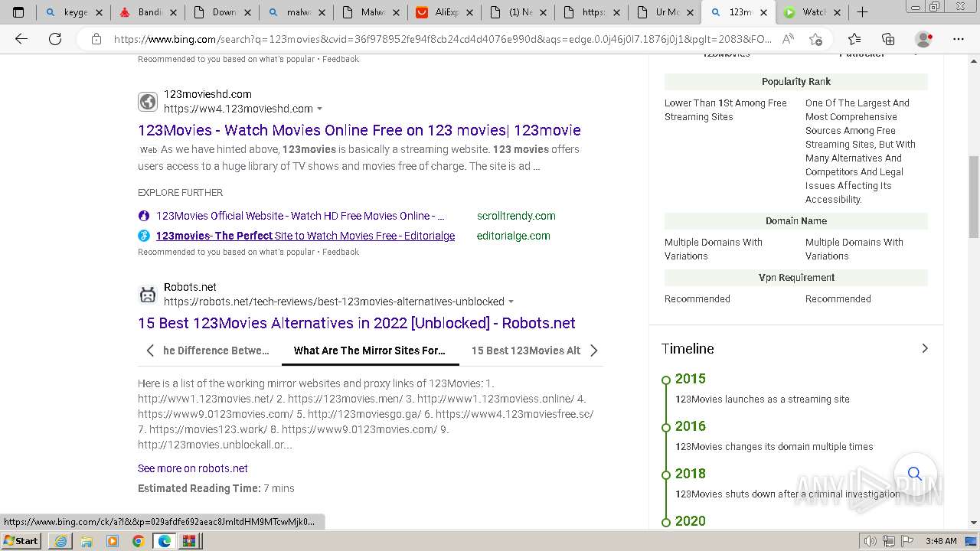Click the Popularity Rank header
The width and height of the screenshot is (980, 551).
coord(796,82)
